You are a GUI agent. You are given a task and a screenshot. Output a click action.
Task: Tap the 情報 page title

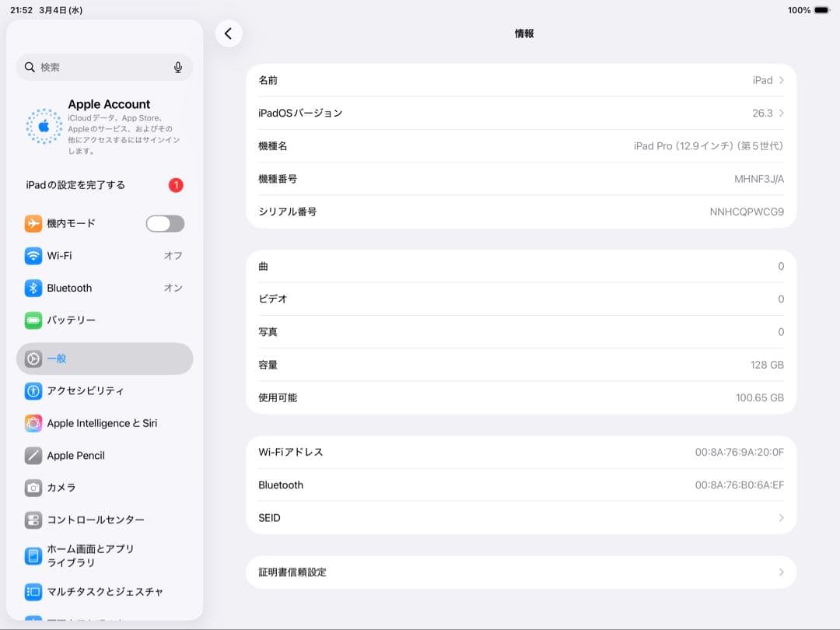(x=524, y=33)
